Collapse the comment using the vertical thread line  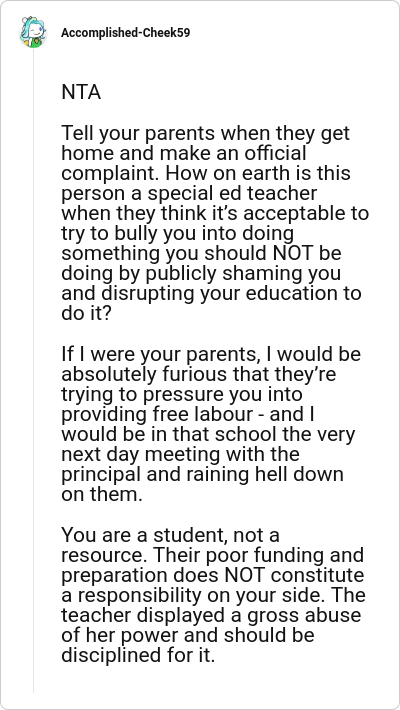(x=33, y=369)
